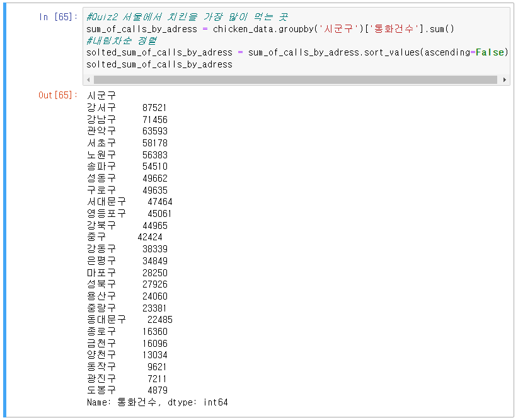Click the horizontal scrollbar thumb in the code cell

click(x=296, y=79)
